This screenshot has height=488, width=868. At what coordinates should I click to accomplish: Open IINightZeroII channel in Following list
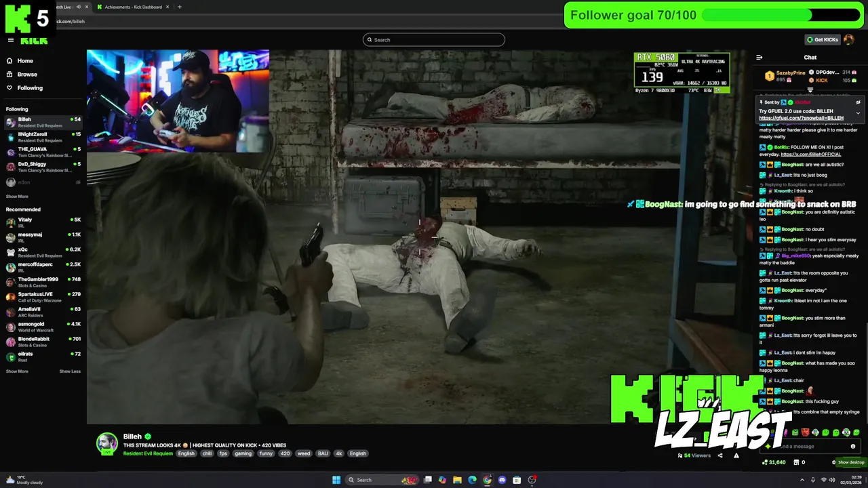[43, 137]
